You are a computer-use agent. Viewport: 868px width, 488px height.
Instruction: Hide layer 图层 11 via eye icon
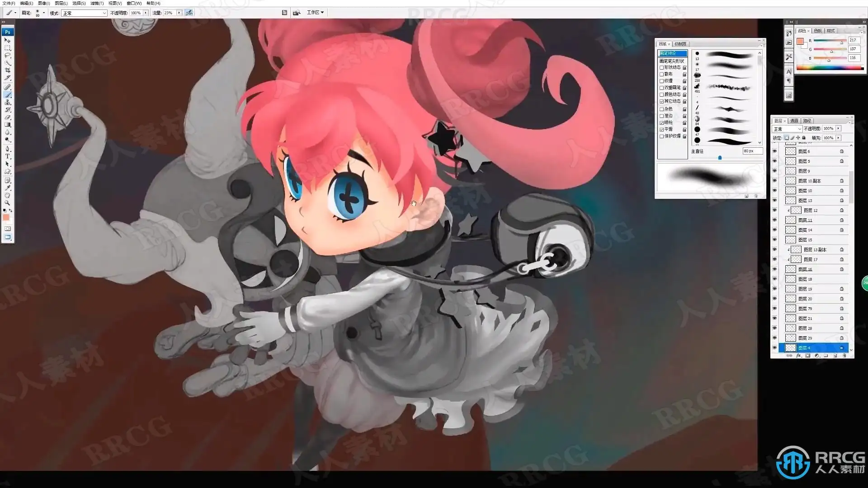click(x=774, y=220)
